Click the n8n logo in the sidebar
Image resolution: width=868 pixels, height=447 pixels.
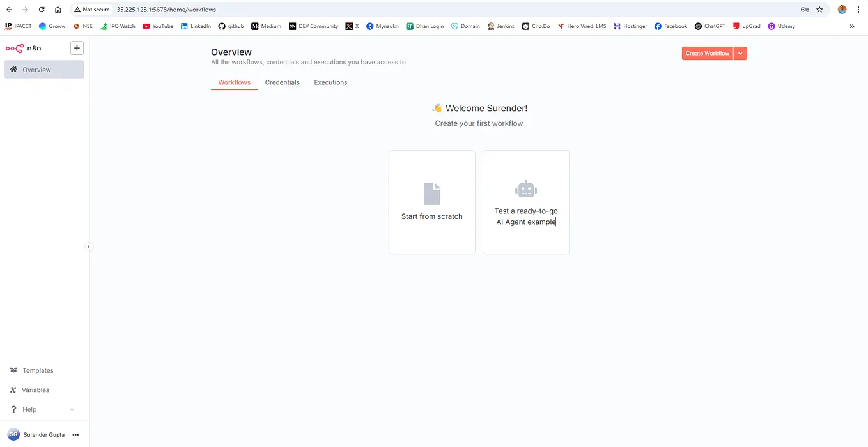point(15,48)
